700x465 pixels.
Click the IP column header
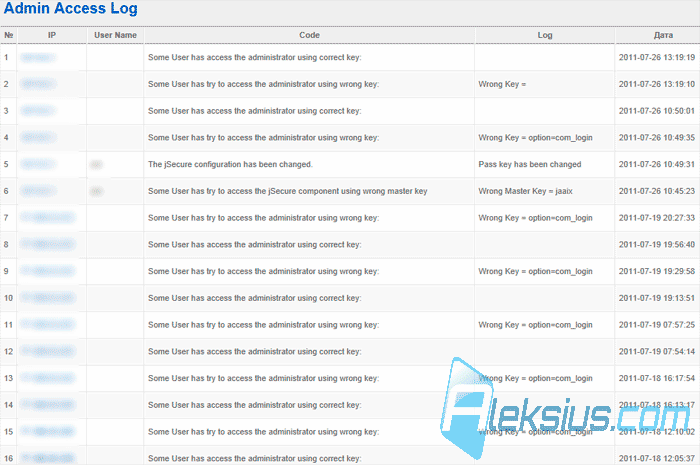click(x=52, y=35)
